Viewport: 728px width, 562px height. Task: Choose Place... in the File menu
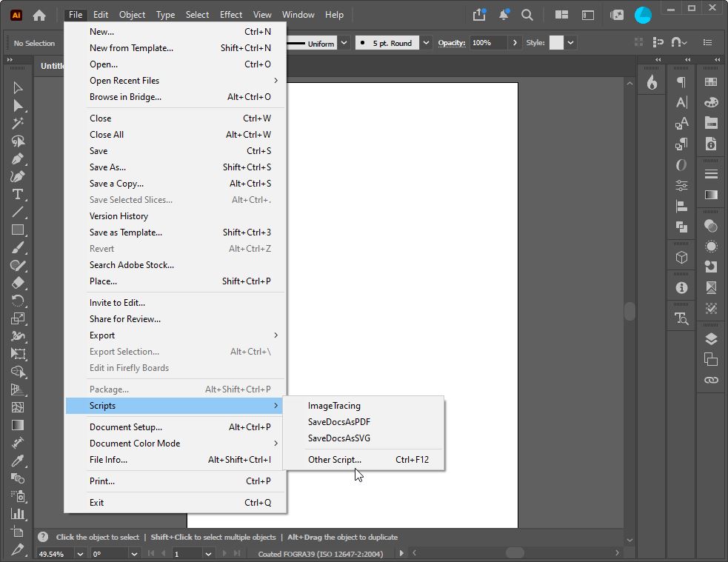point(176,281)
